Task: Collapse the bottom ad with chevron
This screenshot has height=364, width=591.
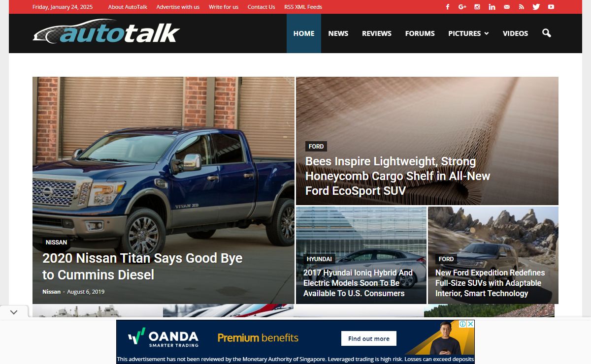Action: pyautogui.click(x=14, y=312)
